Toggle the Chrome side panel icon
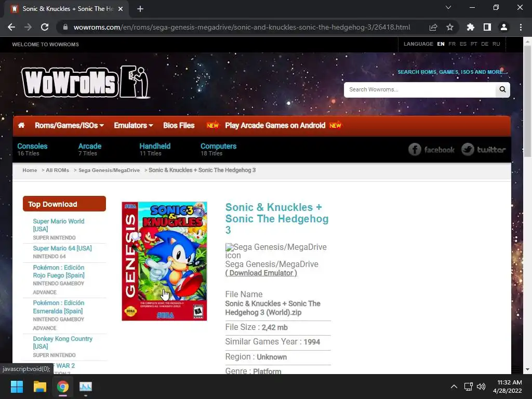The height and width of the screenshot is (399, 532). point(487,27)
